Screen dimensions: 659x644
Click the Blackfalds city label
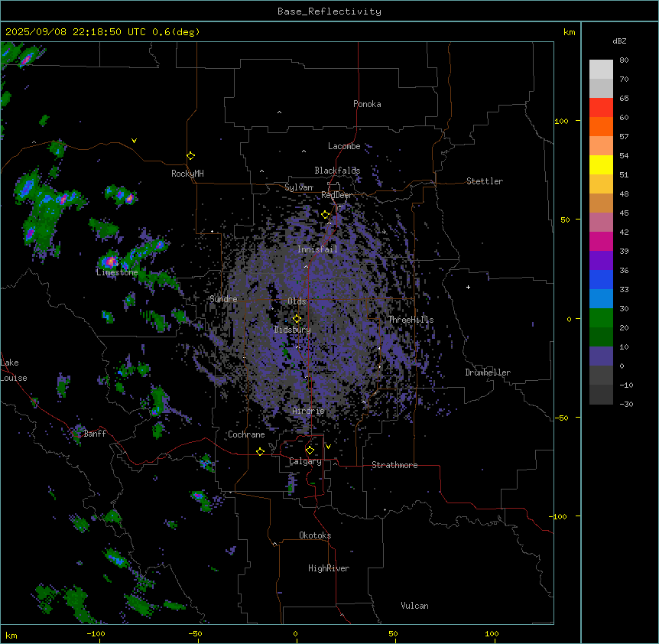point(337,171)
